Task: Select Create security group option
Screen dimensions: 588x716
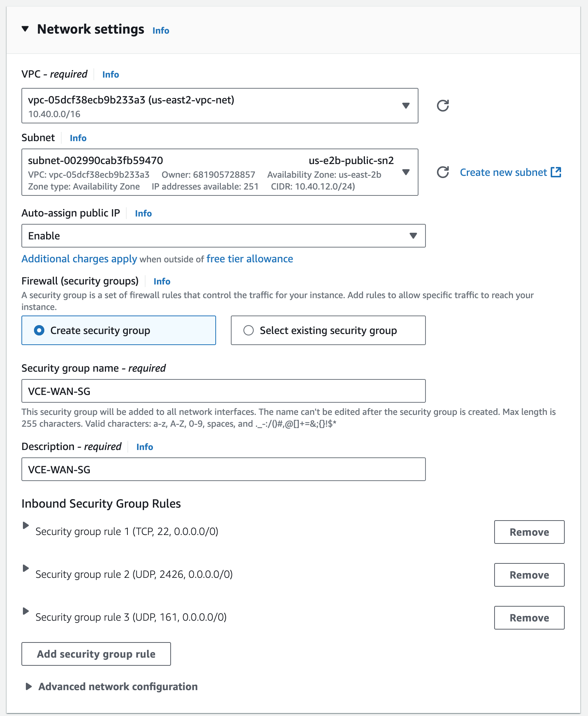Action: point(119,330)
